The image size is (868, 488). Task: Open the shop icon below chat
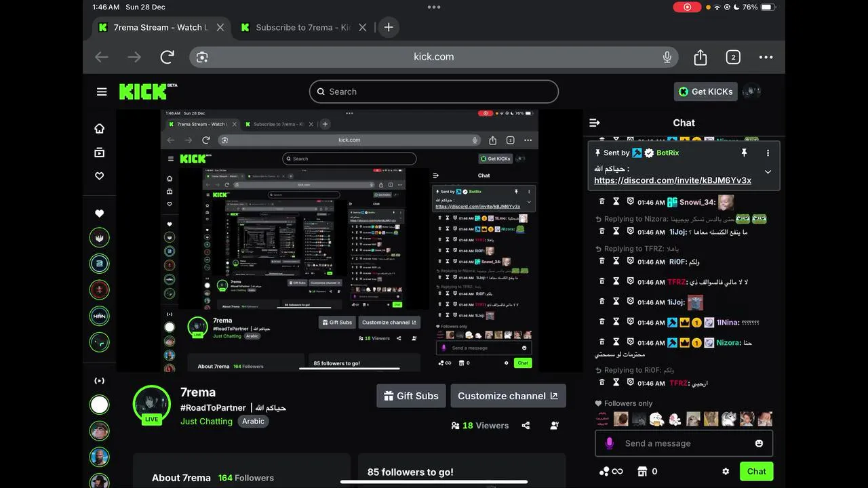click(642, 471)
